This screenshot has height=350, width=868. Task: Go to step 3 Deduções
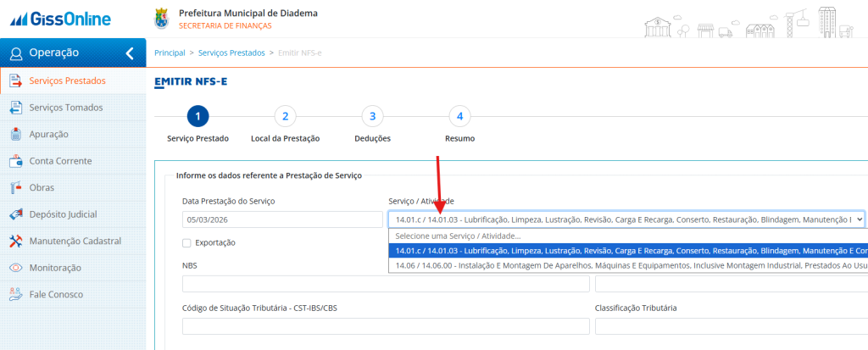pos(372,117)
